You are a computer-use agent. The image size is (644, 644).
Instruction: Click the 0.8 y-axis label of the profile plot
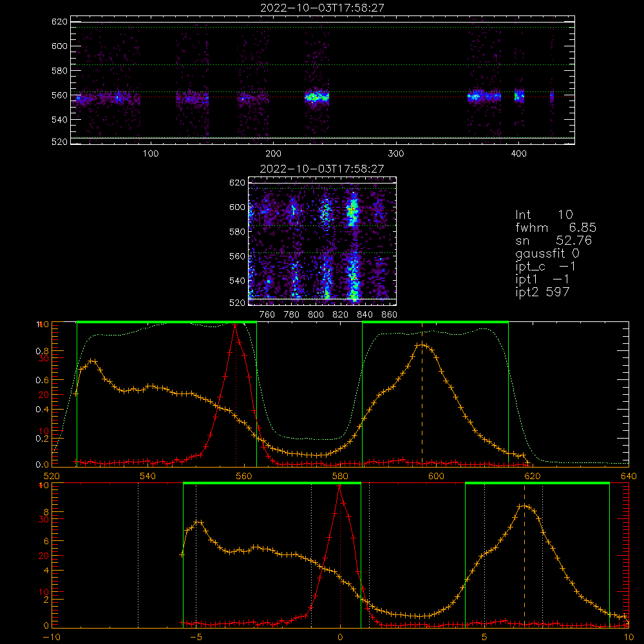click(x=43, y=351)
